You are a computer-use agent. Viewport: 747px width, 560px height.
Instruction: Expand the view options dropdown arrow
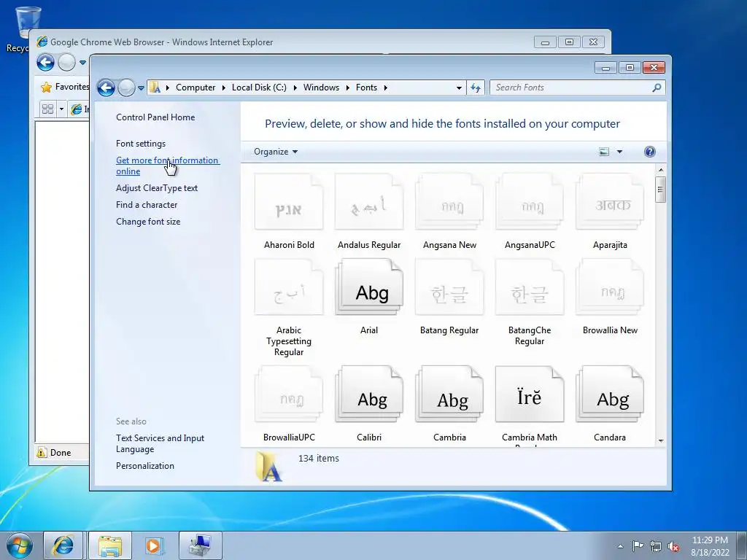click(620, 152)
